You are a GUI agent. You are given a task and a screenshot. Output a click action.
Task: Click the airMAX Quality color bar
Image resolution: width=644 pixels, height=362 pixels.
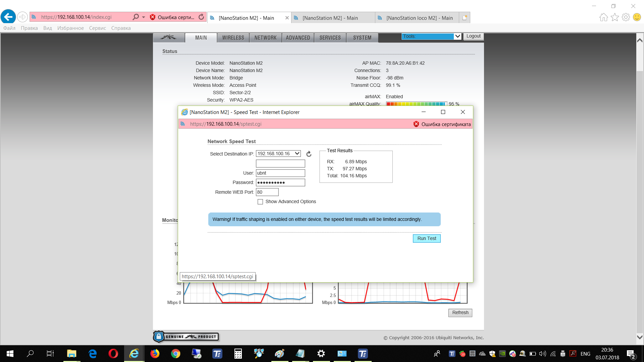tap(416, 104)
